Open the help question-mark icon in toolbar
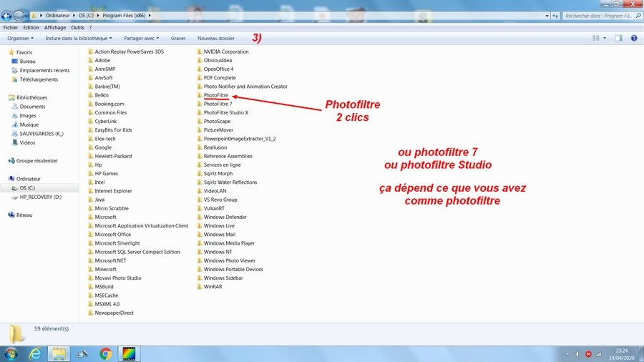 tap(634, 38)
